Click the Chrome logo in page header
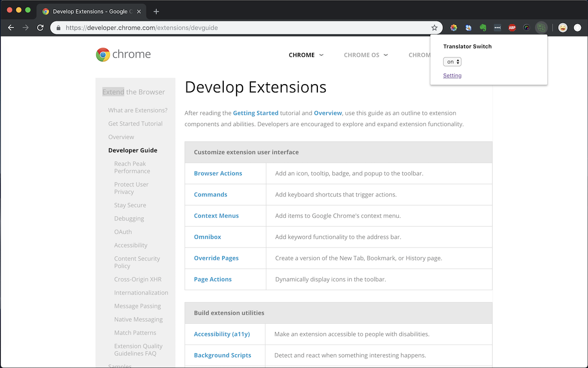Screen dimensions: 588x368 pos(123,54)
